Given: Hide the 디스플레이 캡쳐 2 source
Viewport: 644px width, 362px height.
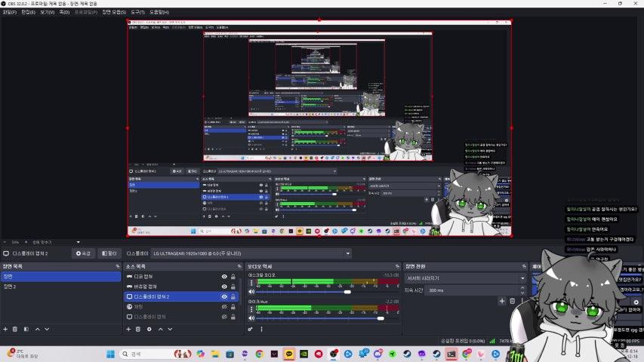Looking at the screenshot, I should tap(223, 297).
